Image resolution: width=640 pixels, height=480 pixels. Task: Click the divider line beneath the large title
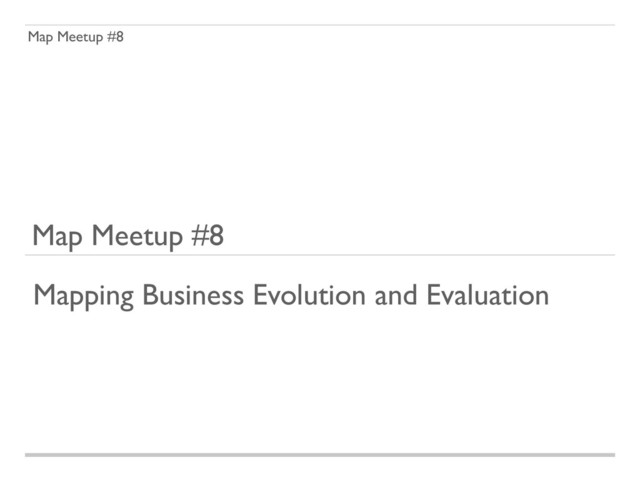pos(320,255)
